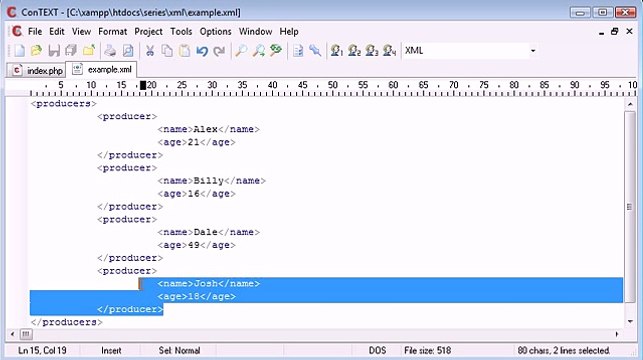Run user command 1 icon
The image size is (643, 360).
337,51
